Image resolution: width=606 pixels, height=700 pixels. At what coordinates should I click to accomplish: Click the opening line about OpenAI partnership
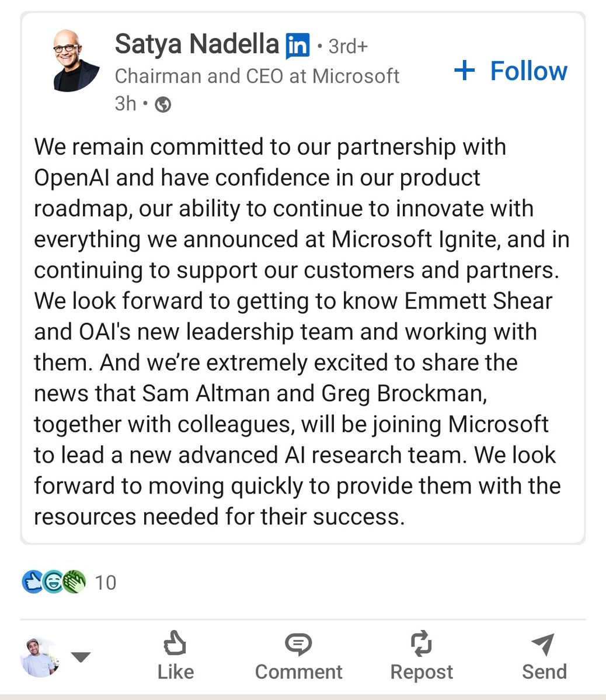tap(270, 147)
